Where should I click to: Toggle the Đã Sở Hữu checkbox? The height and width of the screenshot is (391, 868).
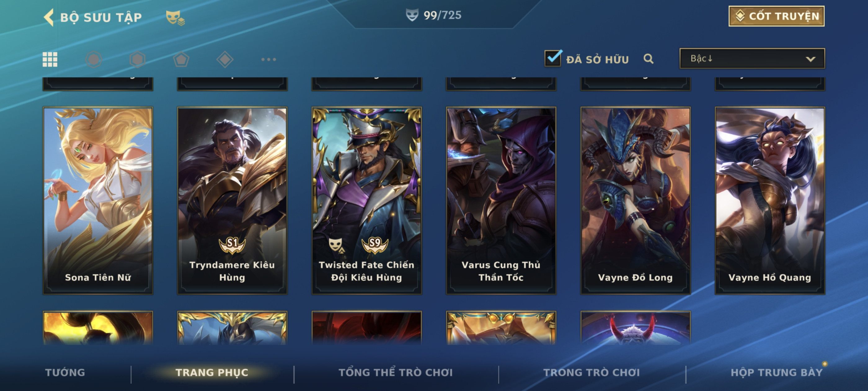tap(553, 58)
